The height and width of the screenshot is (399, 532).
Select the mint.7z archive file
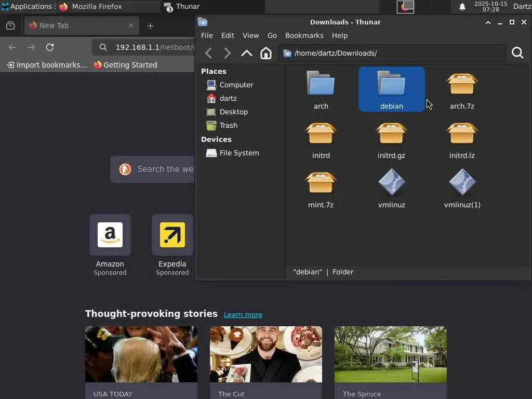321,189
